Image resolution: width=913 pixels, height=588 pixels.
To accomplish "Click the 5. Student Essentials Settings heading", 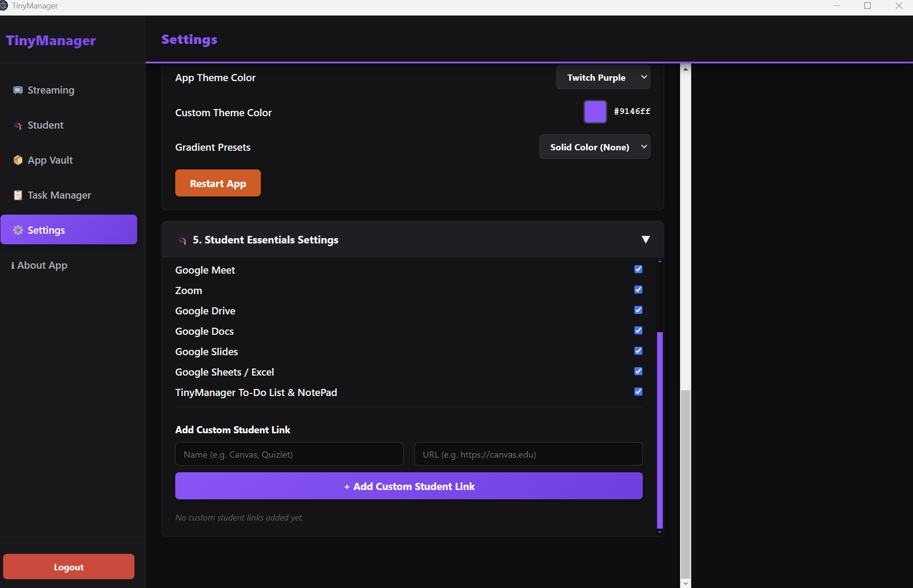I will 265,240.
